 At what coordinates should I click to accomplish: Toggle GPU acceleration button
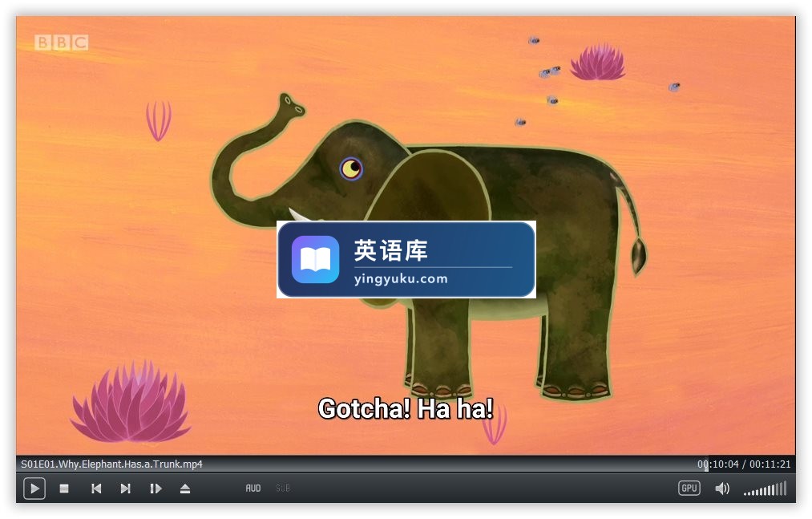(x=689, y=488)
